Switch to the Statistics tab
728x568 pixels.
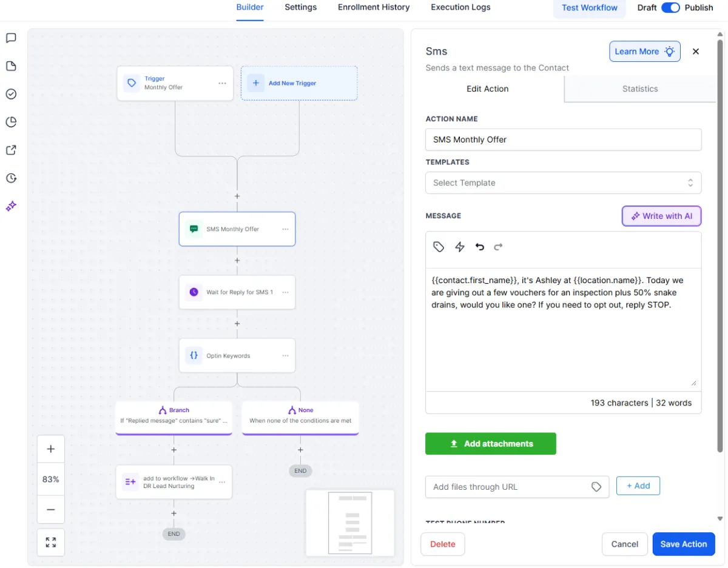click(x=639, y=89)
